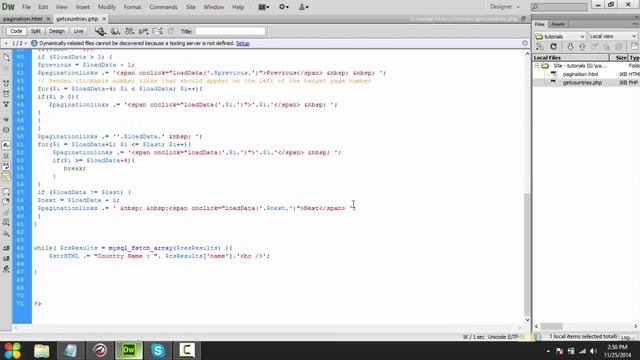Click the Multiscreen icon in document toolbar

[100, 31]
